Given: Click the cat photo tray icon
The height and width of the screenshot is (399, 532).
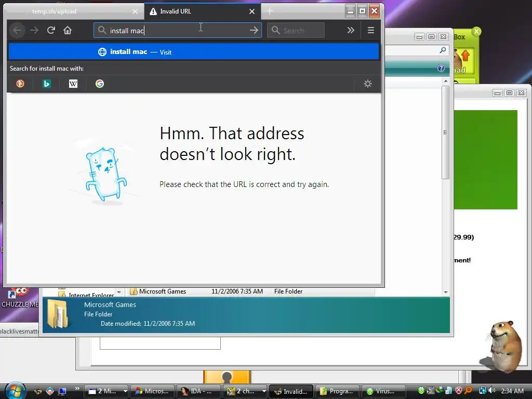Looking at the screenshot, I should click(x=430, y=391).
